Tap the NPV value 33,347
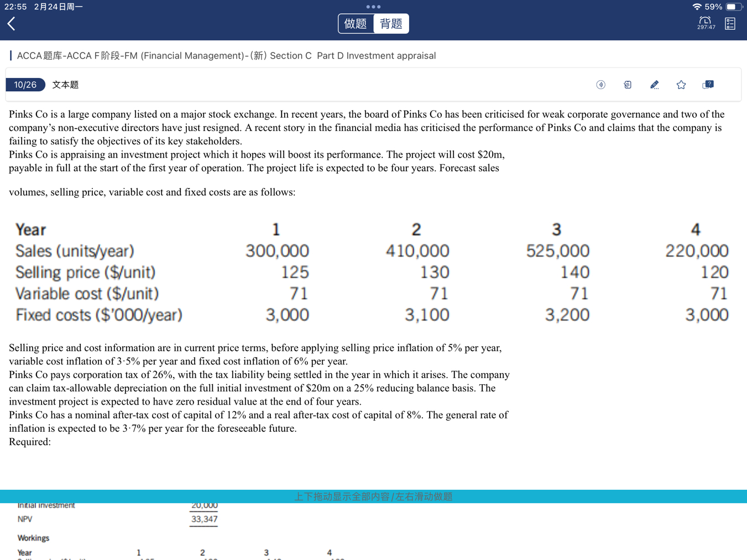 [x=204, y=519]
